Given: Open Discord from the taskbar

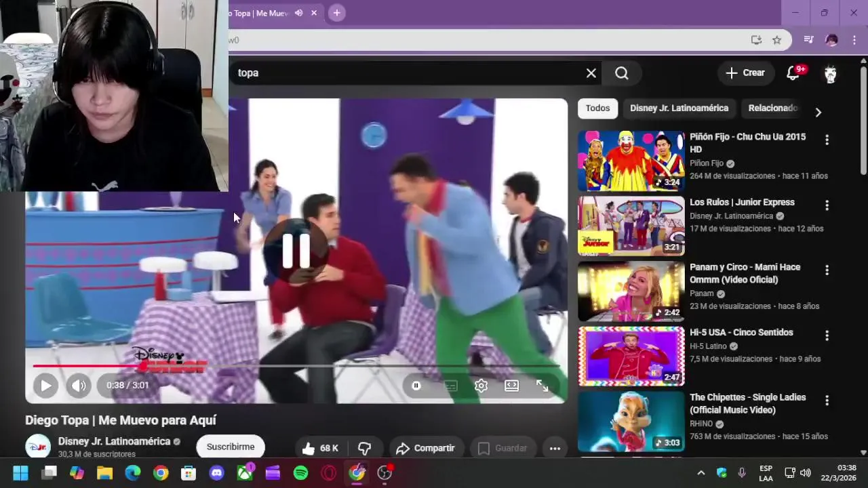Looking at the screenshot, I should coord(217,473).
